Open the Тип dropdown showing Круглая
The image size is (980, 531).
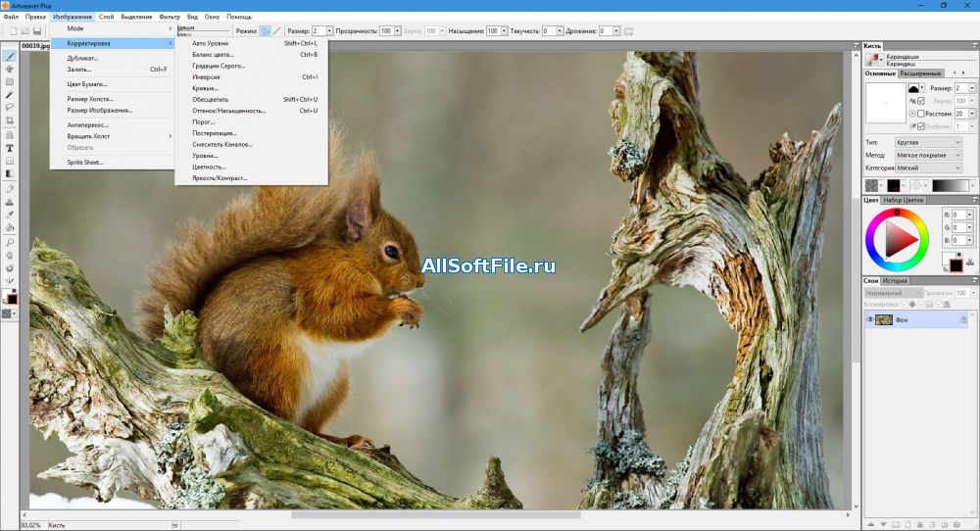[x=928, y=142]
